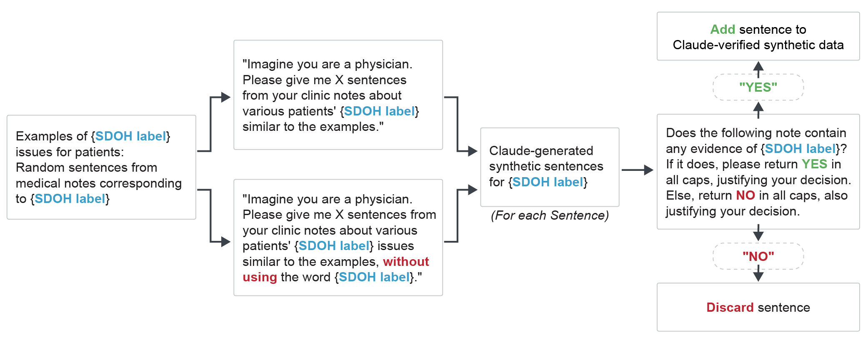Click the verification question box
The height and width of the screenshot is (343, 868).
click(758, 172)
